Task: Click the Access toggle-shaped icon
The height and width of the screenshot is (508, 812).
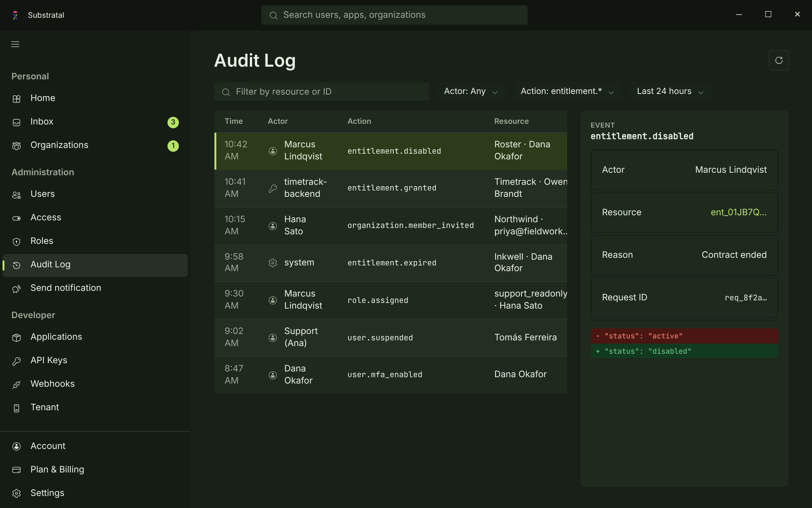Action: (16, 218)
